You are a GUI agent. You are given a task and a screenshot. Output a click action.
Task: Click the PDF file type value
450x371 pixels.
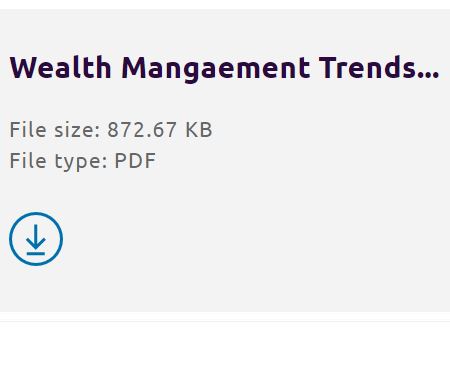pyautogui.click(x=135, y=161)
